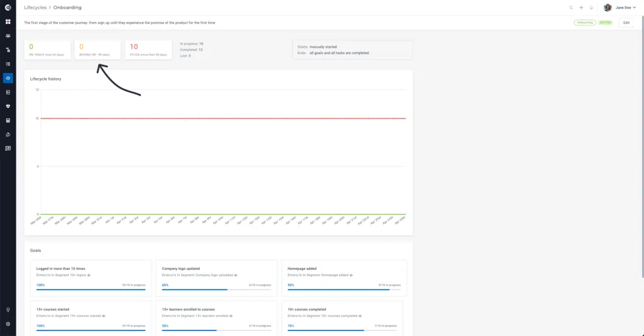
Task: Open the list icon in the sidebar
Action: pyautogui.click(x=8, y=64)
